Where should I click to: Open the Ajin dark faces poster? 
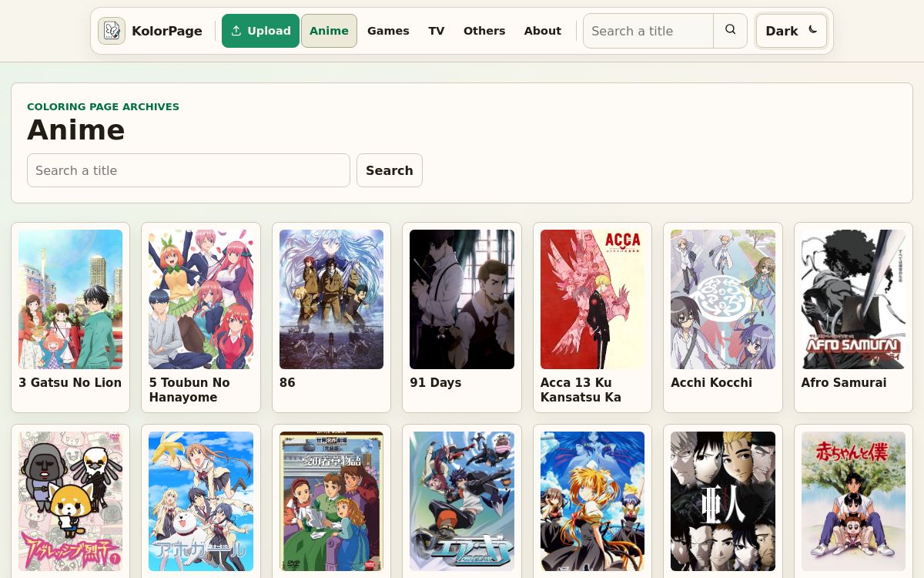click(723, 501)
